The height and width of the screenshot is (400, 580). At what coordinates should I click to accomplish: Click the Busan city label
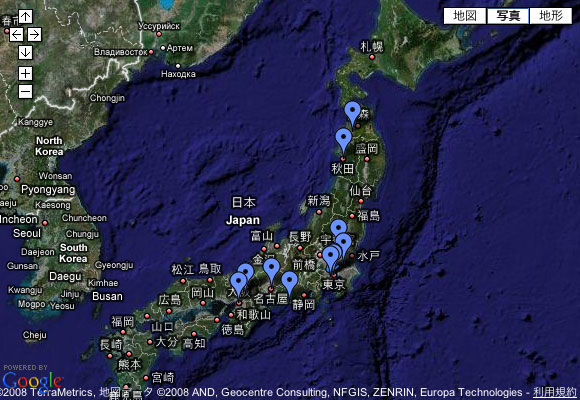[x=107, y=296]
